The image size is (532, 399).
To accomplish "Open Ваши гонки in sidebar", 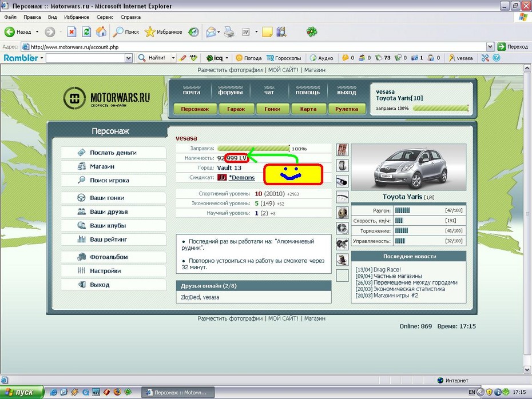I will coord(113,198).
